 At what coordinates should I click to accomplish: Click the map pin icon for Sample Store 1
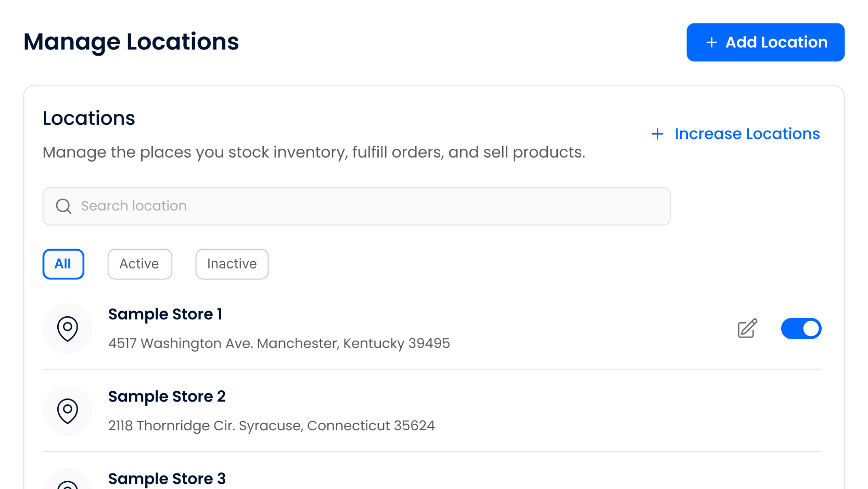[68, 328]
